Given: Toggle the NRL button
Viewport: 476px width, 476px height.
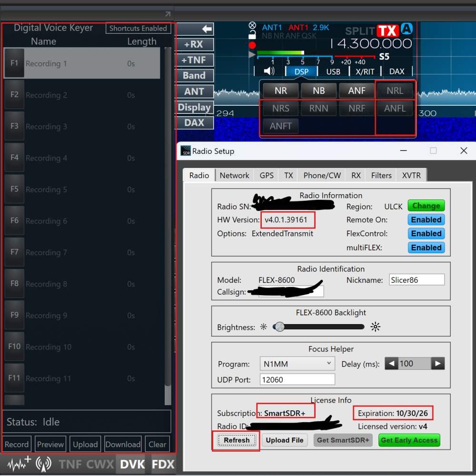Looking at the screenshot, I should pyautogui.click(x=395, y=91).
